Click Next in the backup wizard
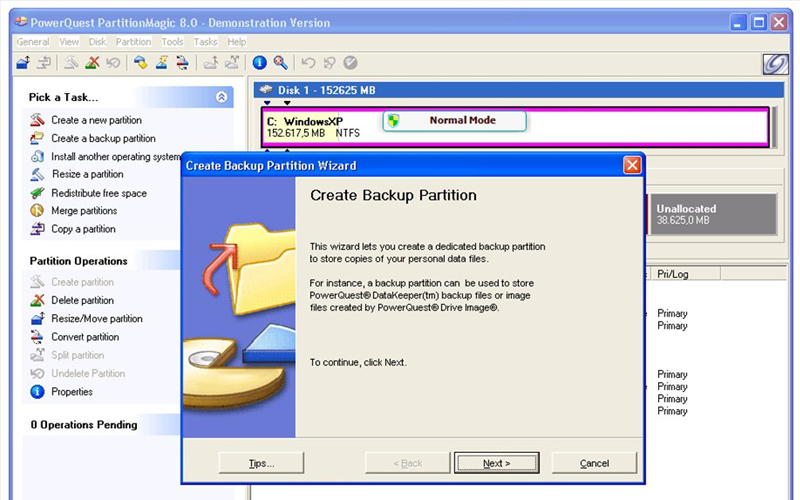Screen dimensions: 800x500 [496, 463]
